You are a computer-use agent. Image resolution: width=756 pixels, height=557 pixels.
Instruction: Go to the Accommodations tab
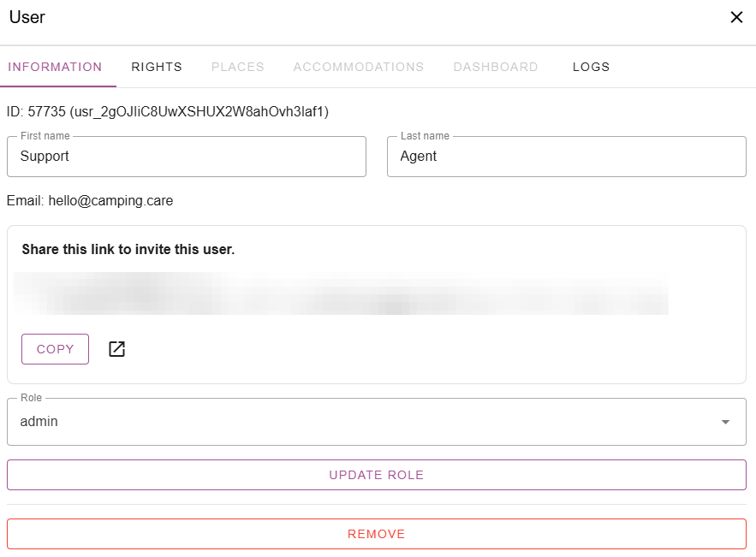(359, 67)
